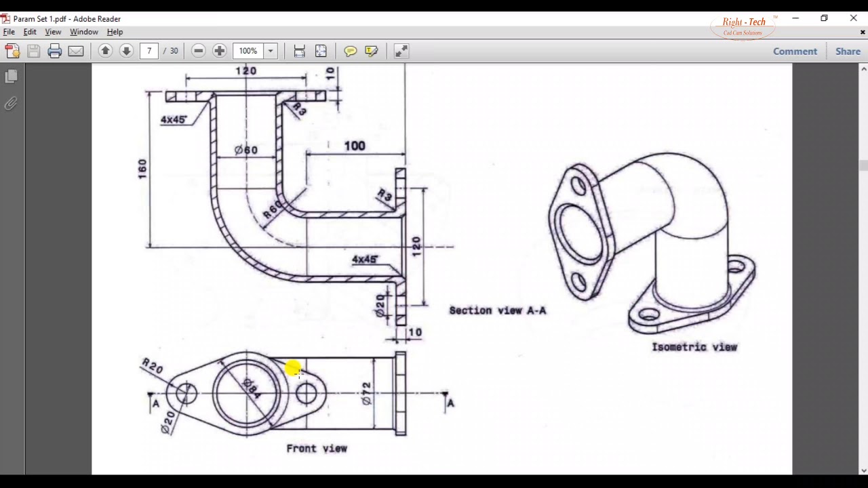The height and width of the screenshot is (488, 868).
Task: Click the 'Front view' label
Action: 317,448
